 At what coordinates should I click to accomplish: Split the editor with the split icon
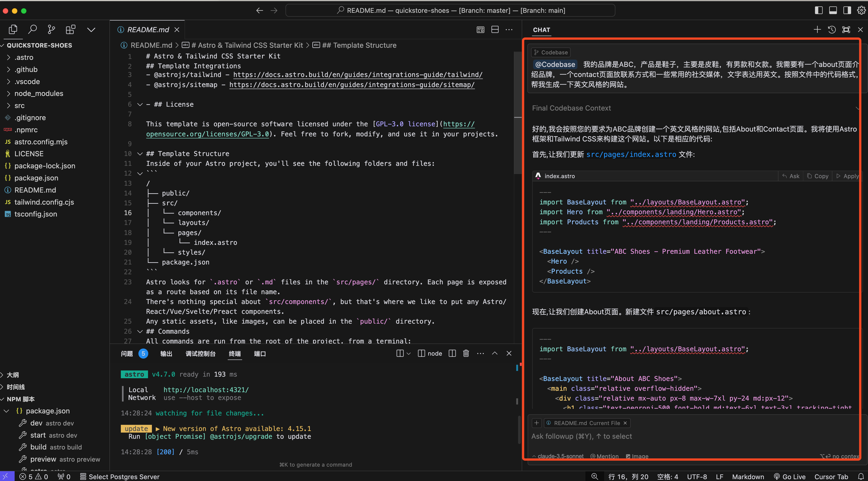495,30
